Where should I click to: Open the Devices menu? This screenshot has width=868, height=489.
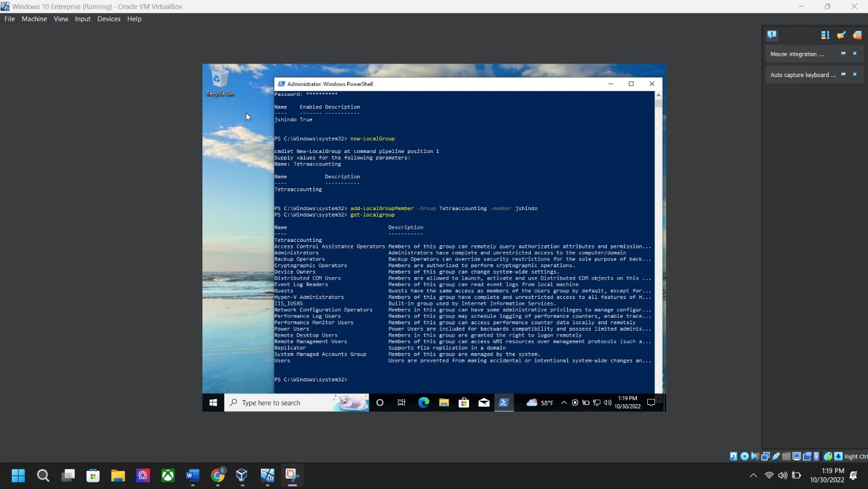coord(109,19)
